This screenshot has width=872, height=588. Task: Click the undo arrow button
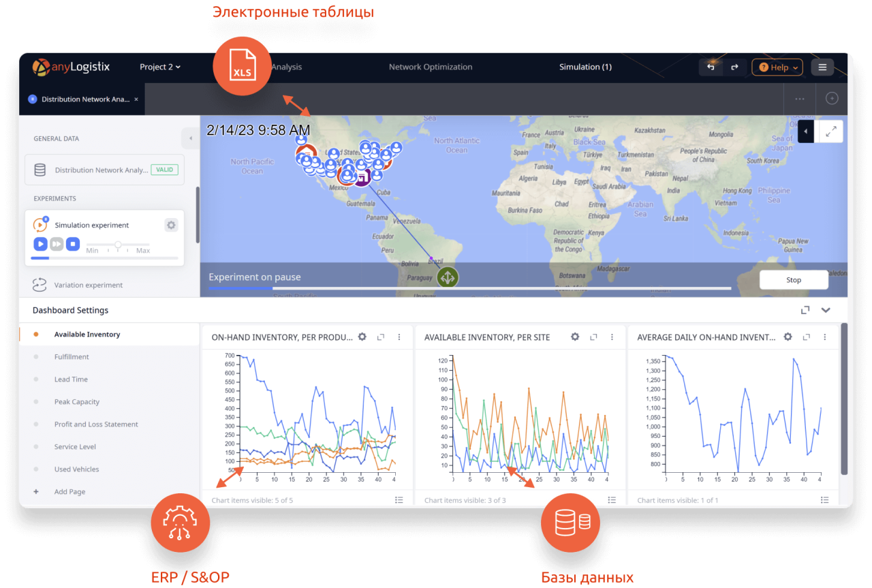point(711,67)
